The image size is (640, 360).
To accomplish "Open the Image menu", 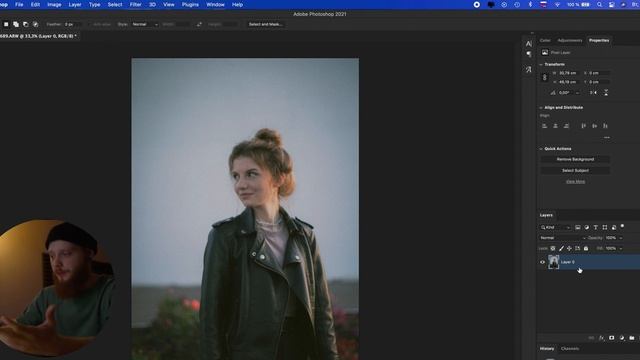I will click(54, 4).
